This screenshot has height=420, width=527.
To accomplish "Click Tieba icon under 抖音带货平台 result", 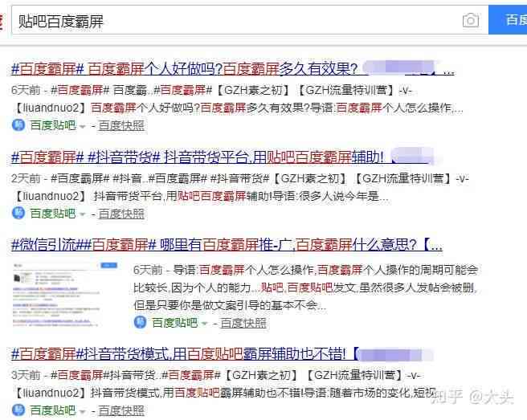I will point(18,213).
